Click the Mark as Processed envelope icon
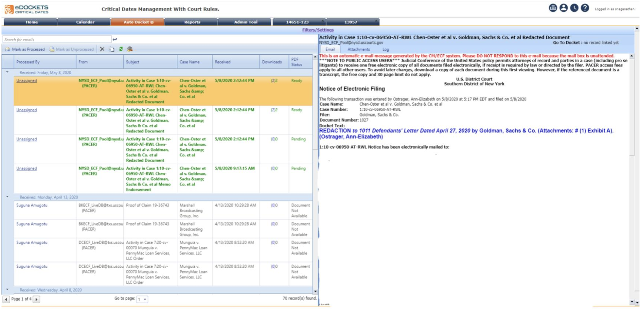 8,49
